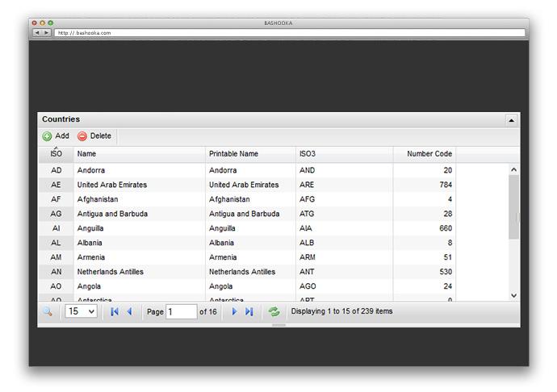Sort by the ISO3 column header

tap(344, 154)
